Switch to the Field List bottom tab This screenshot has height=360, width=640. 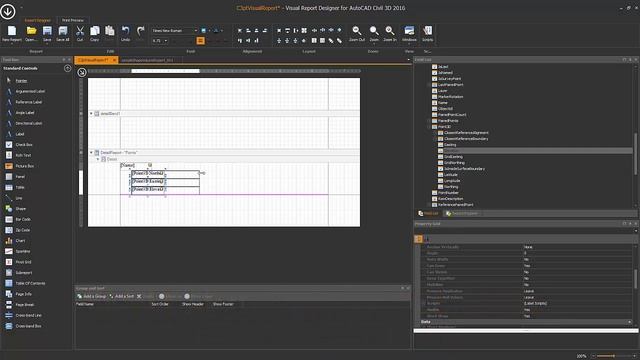coord(428,213)
